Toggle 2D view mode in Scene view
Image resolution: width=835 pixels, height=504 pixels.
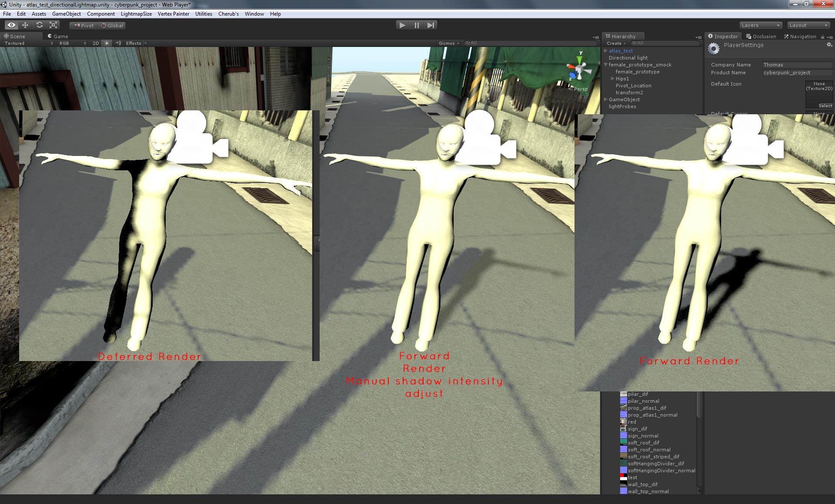tap(95, 43)
